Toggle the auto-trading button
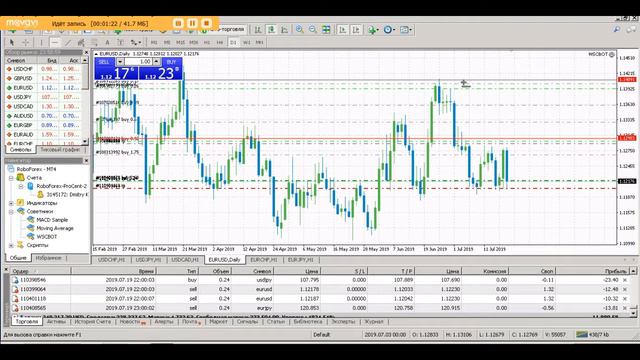Screen dimensions: 640x360 [x=223, y=29]
